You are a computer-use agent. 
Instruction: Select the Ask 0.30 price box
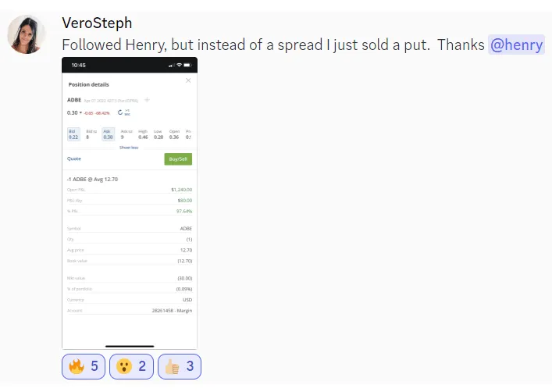click(x=108, y=134)
